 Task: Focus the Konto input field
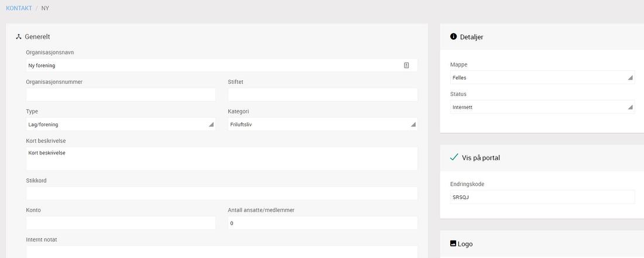121,223
